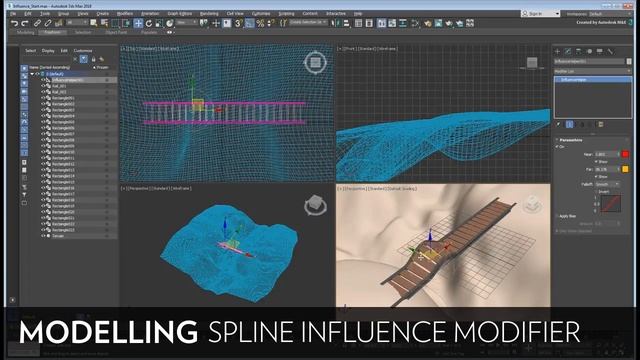Click the orange Far color swatch

(x=625, y=169)
